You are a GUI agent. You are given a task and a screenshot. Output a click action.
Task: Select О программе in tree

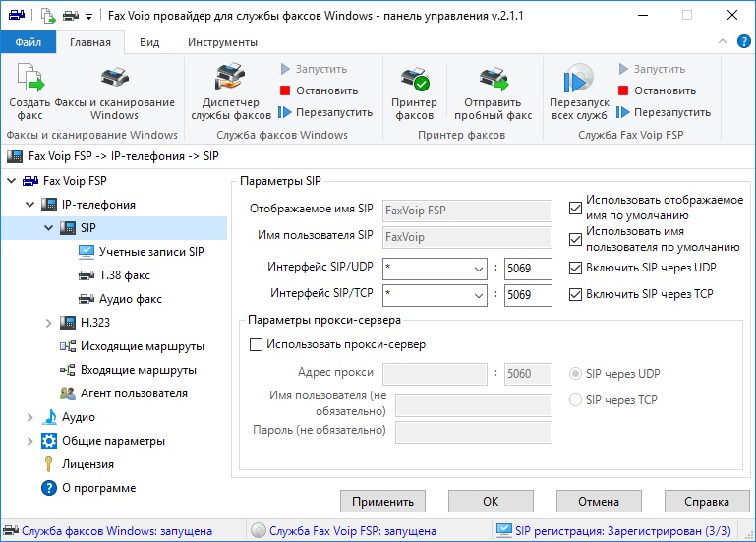click(88, 488)
